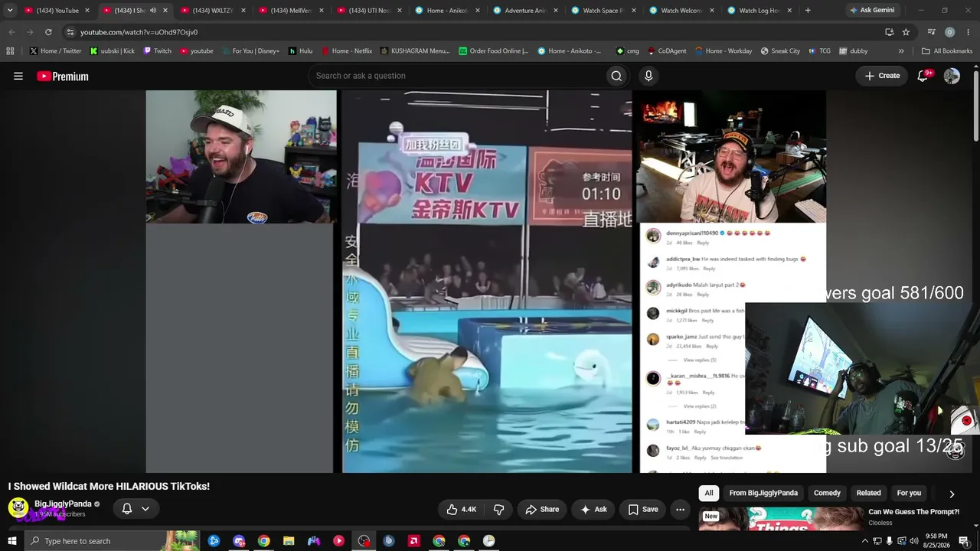Open the media controls toolbar icon

(x=931, y=32)
